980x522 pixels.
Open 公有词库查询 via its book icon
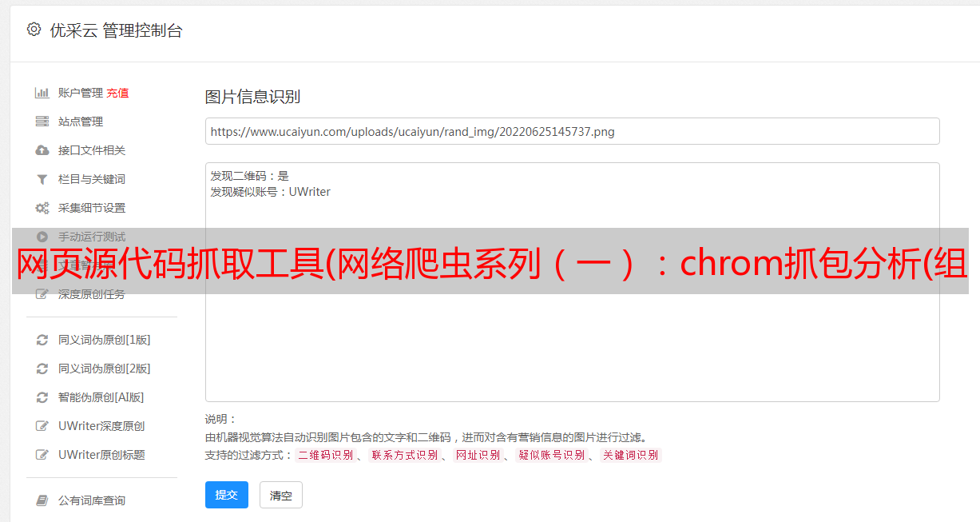[x=42, y=500]
